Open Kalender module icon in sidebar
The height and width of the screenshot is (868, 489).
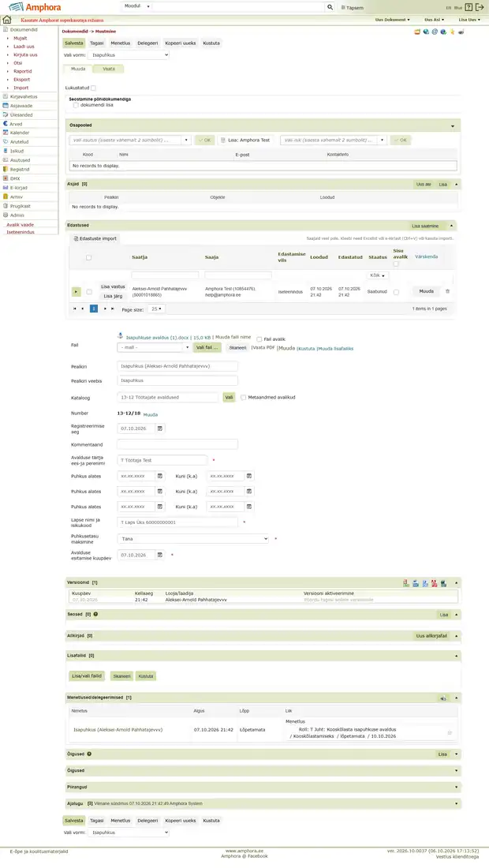(x=6, y=133)
